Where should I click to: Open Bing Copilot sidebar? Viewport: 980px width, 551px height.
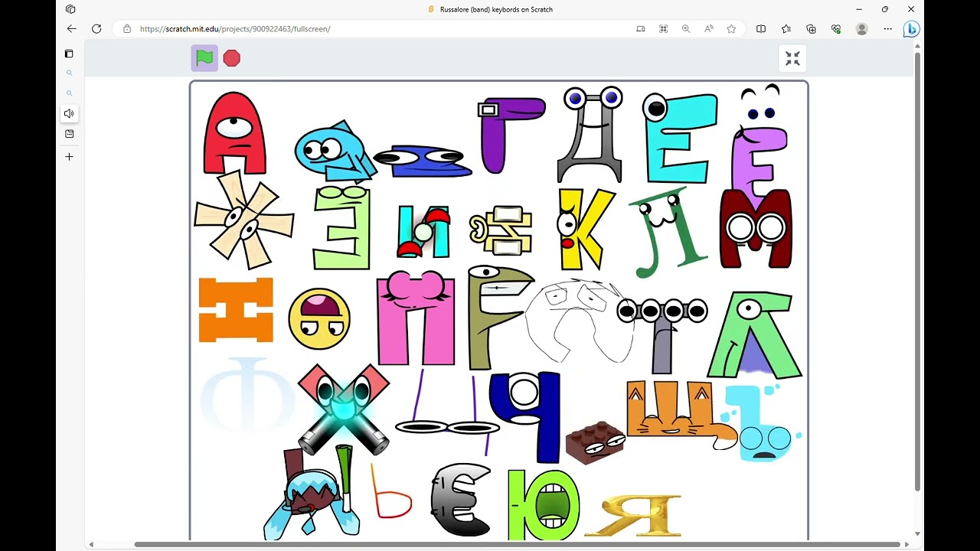[911, 29]
